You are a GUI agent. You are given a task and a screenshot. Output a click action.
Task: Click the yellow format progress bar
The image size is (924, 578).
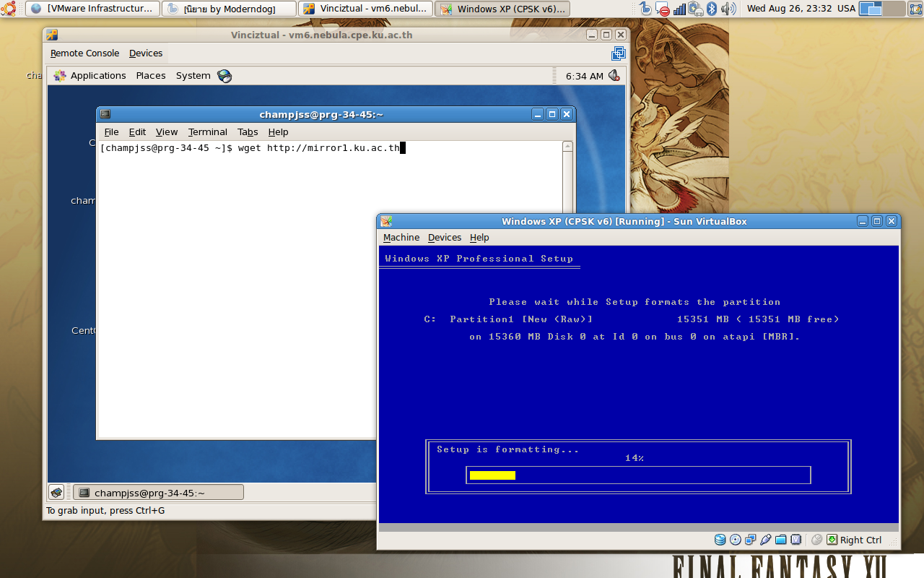point(492,475)
